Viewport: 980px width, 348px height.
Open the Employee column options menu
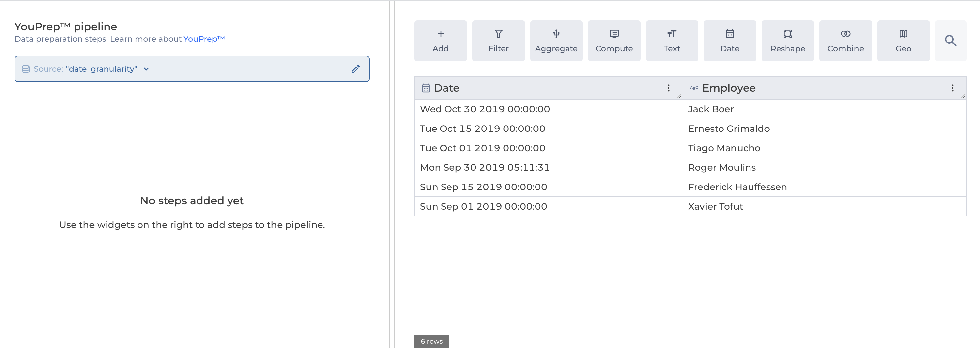click(952, 88)
